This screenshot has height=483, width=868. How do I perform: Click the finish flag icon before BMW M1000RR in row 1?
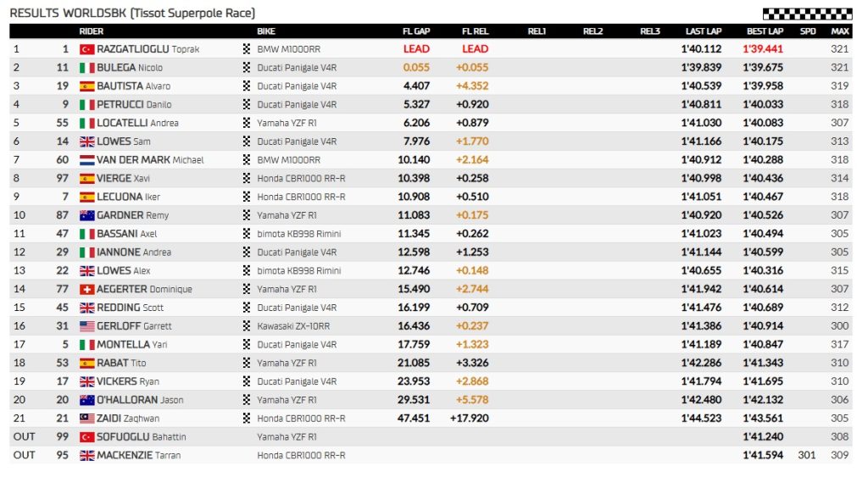click(x=247, y=49)
